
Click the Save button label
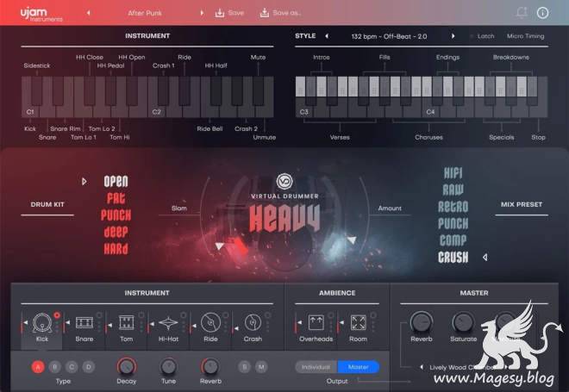236,13
